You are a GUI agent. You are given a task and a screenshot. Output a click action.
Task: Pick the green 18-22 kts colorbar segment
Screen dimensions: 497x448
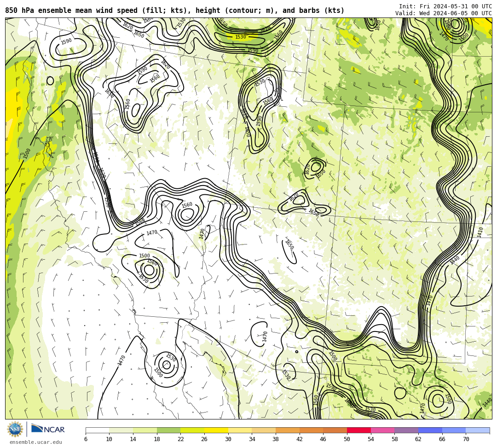168,430
